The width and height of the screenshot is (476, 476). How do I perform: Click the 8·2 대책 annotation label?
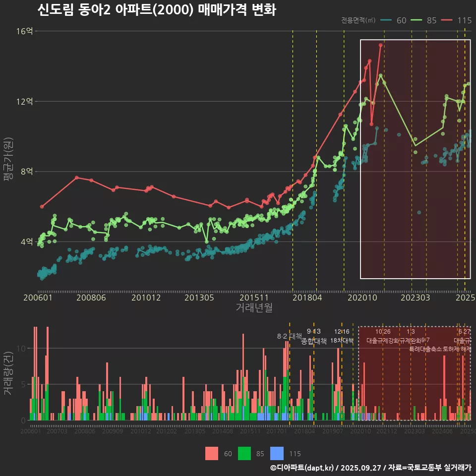click(289, 336)
